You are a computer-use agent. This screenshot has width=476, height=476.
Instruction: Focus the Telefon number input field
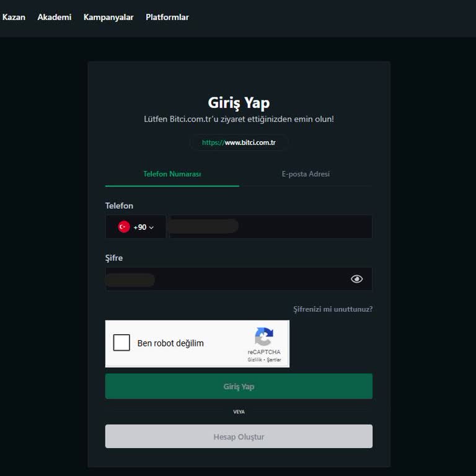(271, 227)
